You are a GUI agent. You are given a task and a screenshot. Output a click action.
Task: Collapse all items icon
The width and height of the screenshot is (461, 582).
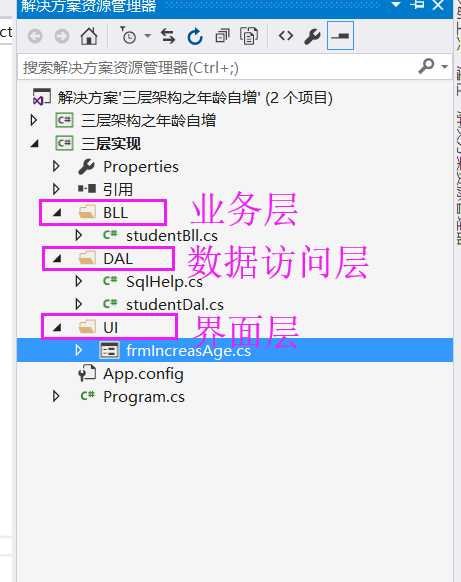point(222,36)
